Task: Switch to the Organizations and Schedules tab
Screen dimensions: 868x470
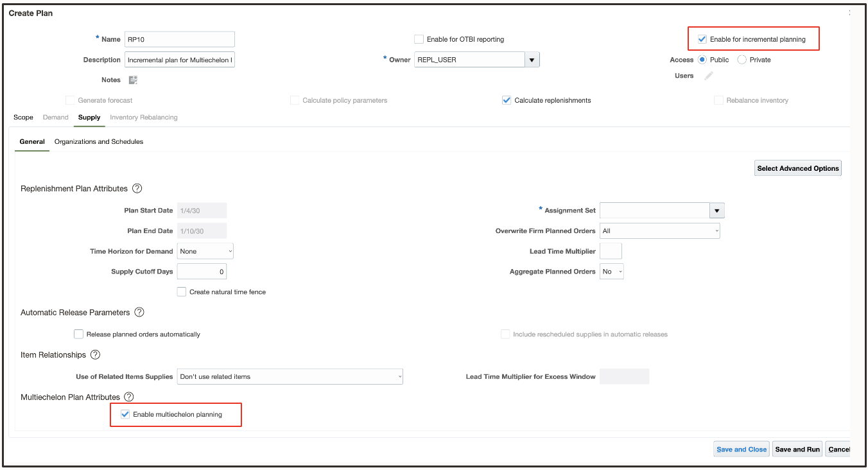Action: (x=99, y=141)
